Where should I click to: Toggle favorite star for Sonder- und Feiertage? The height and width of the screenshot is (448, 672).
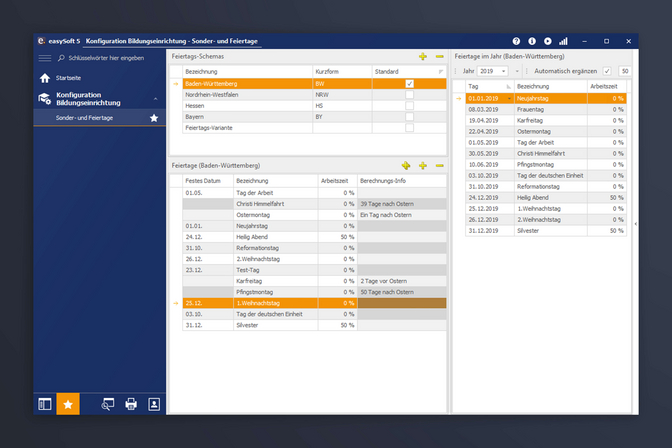coord(154,118)
